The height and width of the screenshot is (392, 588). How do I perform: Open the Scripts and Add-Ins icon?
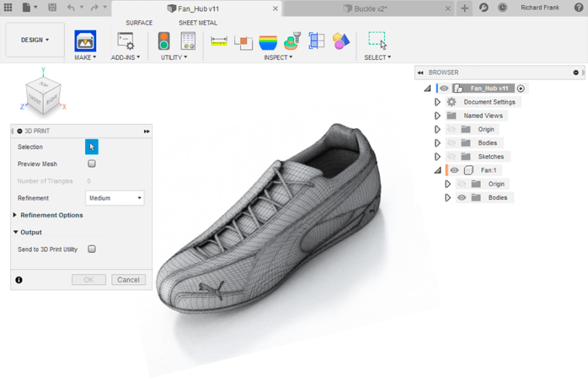(125, 41)
